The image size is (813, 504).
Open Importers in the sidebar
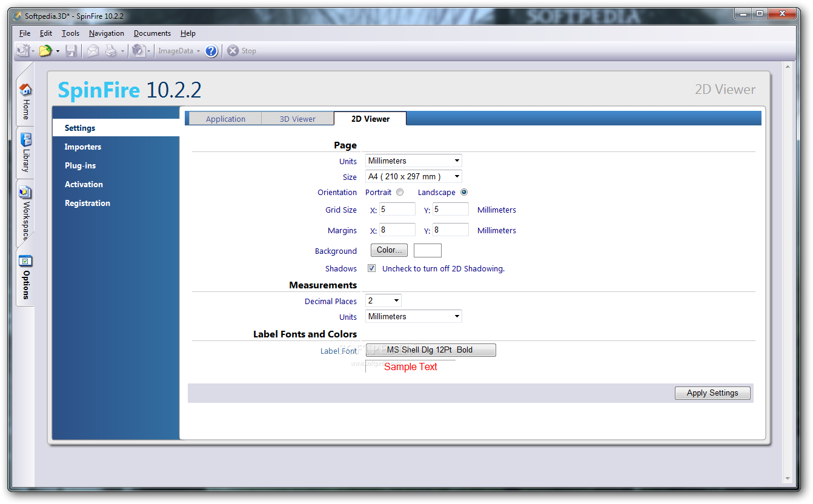point(83,147)
